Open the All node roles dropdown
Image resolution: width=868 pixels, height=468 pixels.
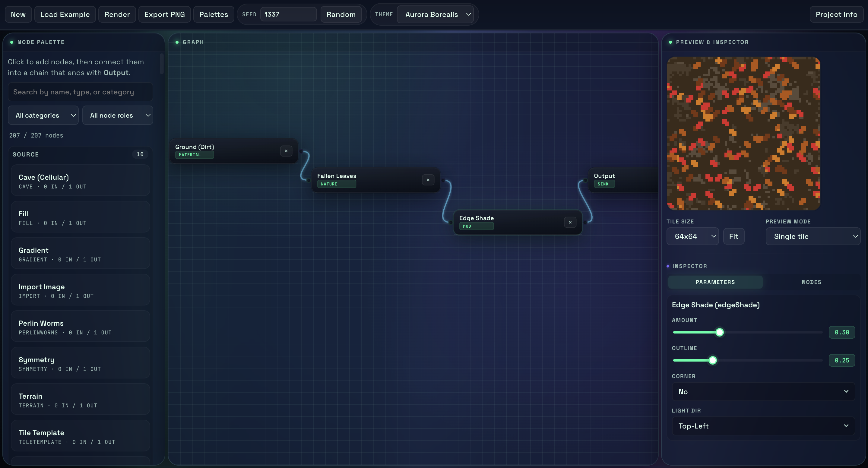[x=118, y=115]
